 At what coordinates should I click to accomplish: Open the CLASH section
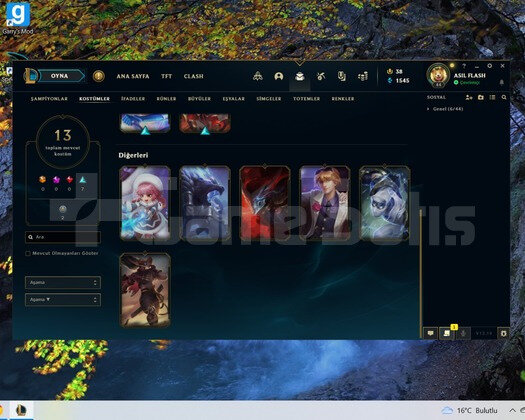point(194,76)
